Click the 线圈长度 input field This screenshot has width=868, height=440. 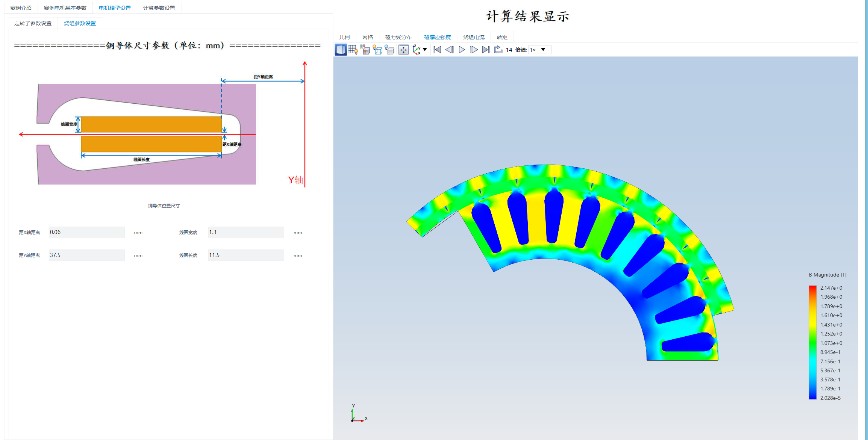[246, 255]
